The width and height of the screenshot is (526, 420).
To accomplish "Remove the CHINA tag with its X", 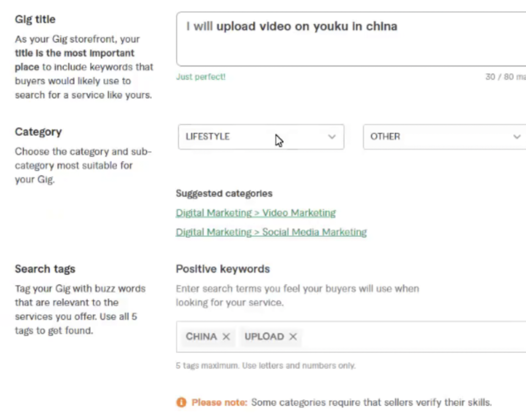I will [226, 337].
